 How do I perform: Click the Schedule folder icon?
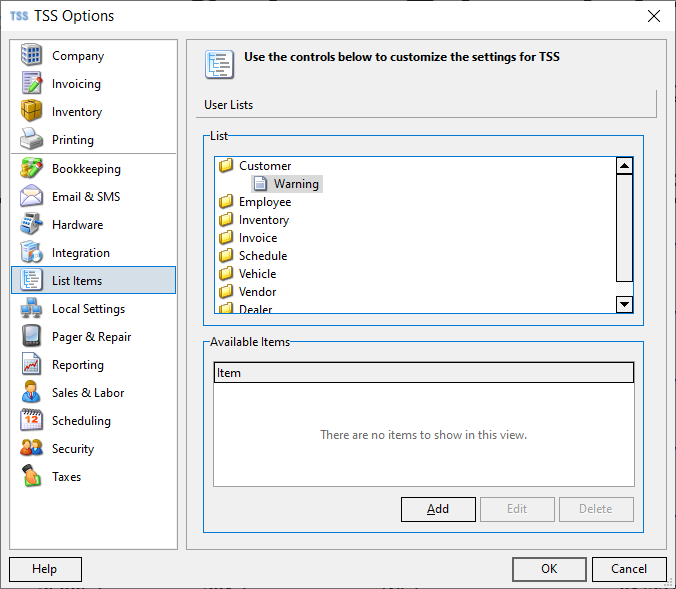tap(226, 255)
